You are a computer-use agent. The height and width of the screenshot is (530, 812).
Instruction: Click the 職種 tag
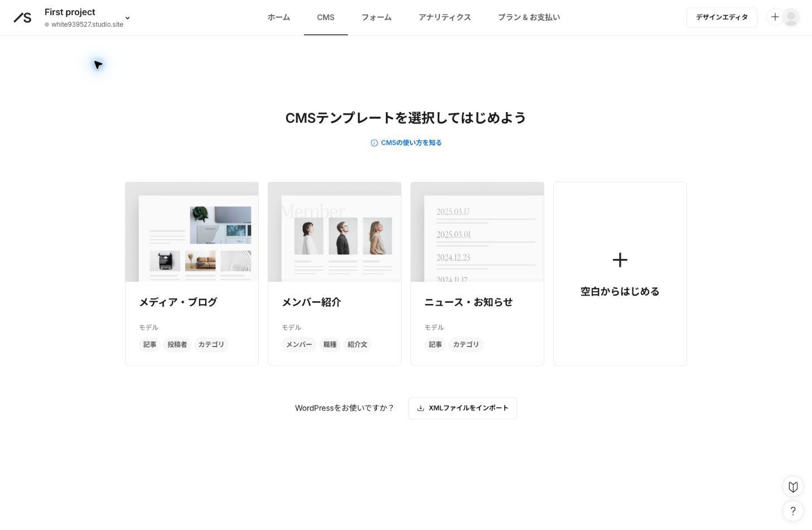point(330,345)
